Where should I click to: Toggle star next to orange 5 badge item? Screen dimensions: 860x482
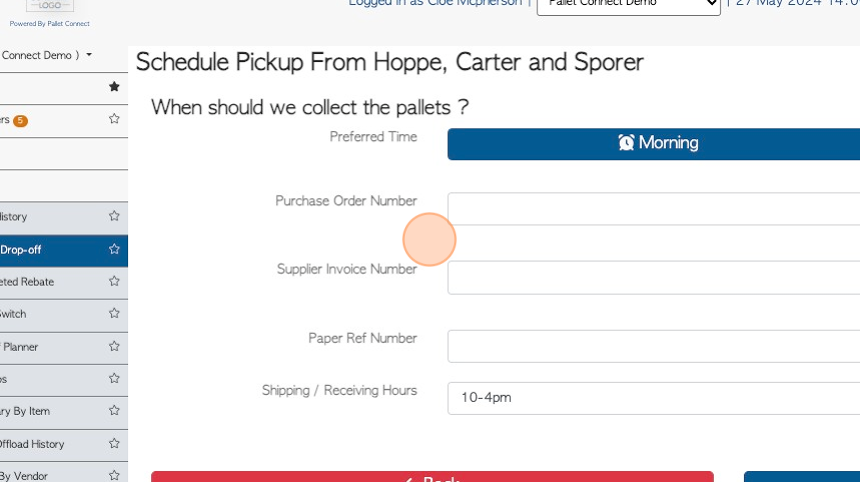tap(114, 118)
